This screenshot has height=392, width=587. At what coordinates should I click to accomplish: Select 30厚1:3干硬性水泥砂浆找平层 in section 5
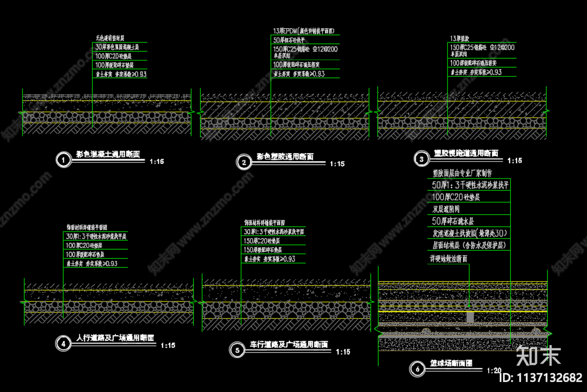tap(274, 232)
